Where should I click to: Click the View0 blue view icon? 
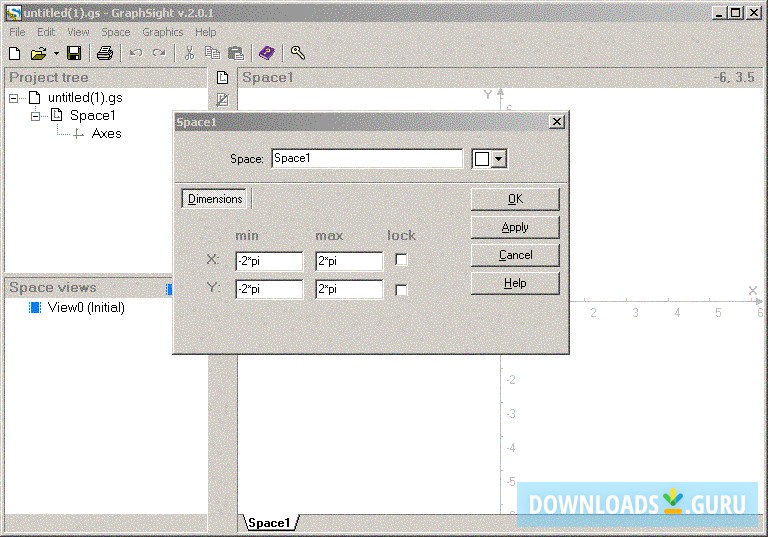pos(35,308)
